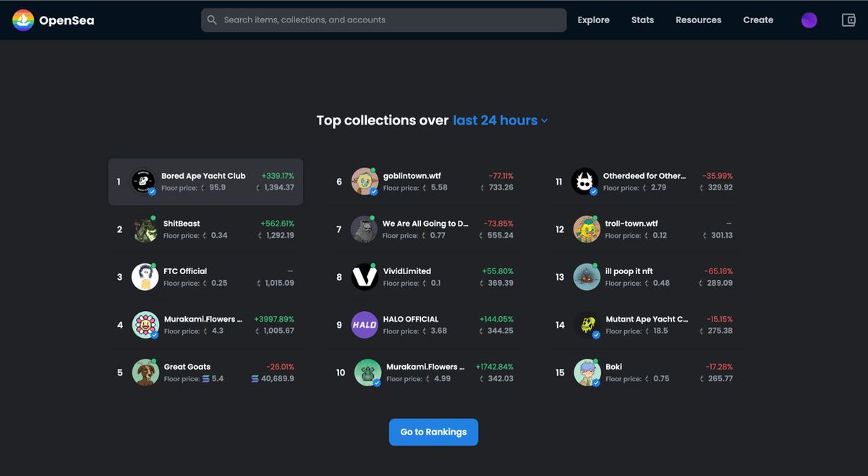Click the -65.16% change value
Viewport: 868px width, 476px height.
718,271
